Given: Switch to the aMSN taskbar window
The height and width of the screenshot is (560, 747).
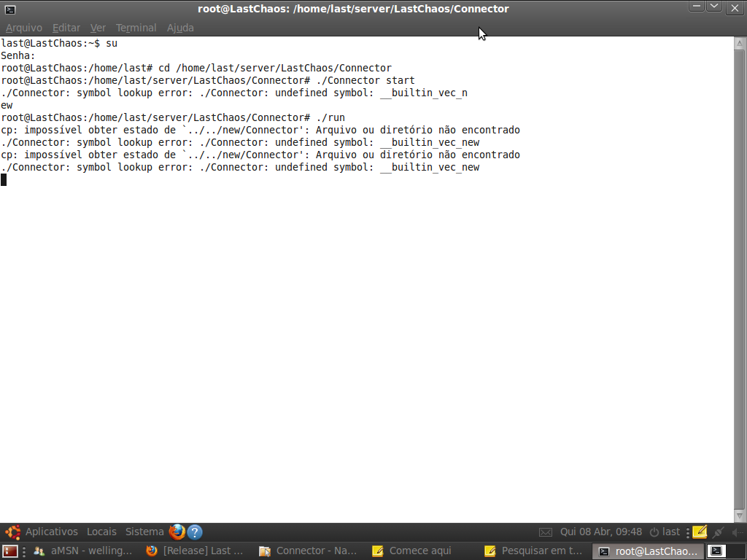Looking at the screenshot, I should click(x=83, y=551).
